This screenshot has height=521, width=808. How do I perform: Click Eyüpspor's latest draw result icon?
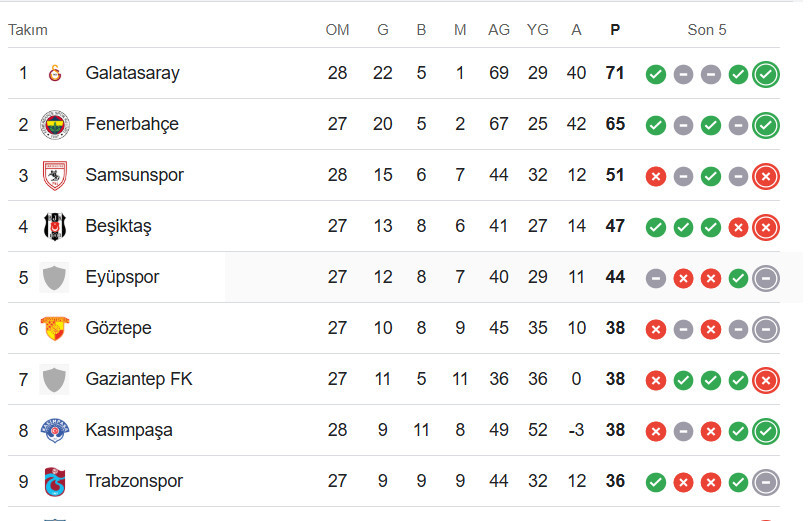click(x=766, y=278)
